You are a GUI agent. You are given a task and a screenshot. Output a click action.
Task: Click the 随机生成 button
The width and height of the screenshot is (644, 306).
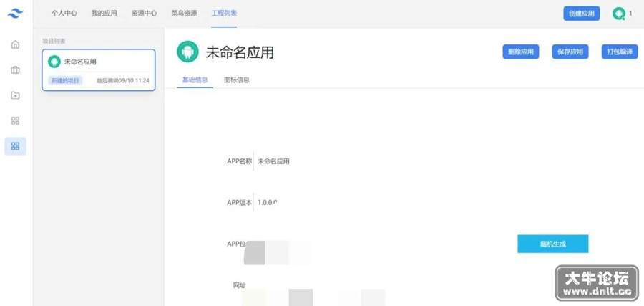(553, 244)
